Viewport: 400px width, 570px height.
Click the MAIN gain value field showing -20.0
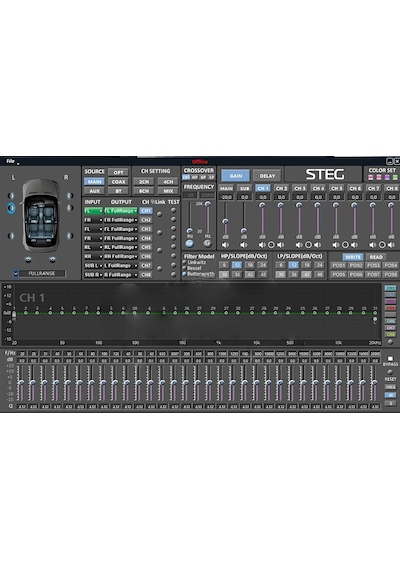coord(226,197)
